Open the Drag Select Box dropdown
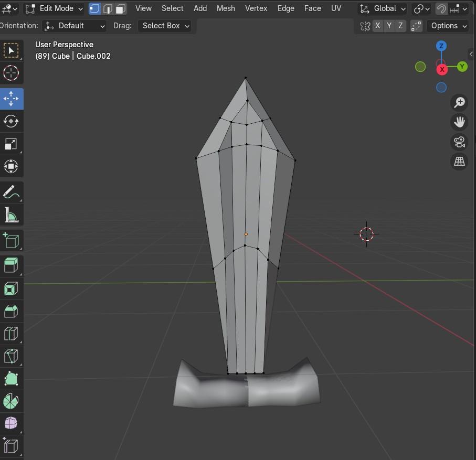This screenshot has height=460, width=476. [165, 26]
